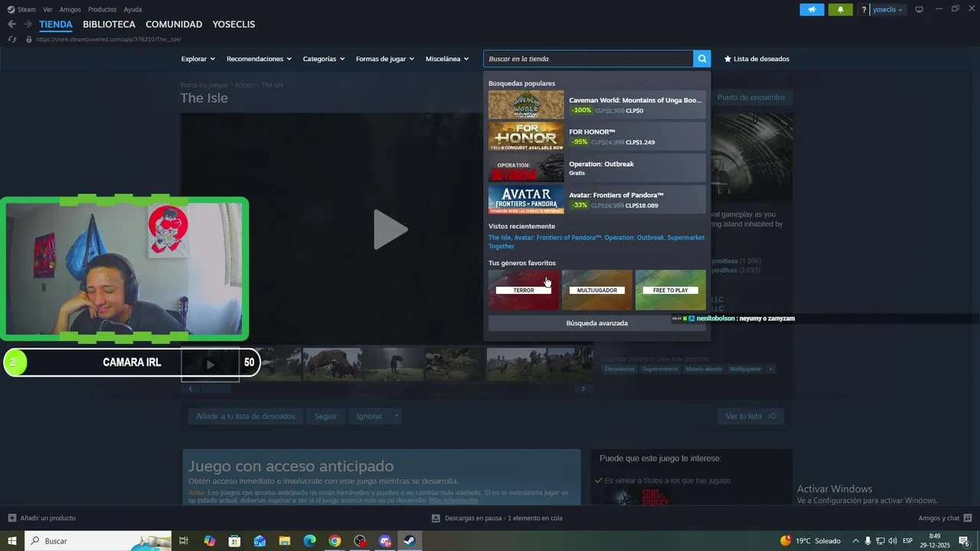This screenshot has height=551, width=980.
Task: Launch Google Chrome from taskbar
Action: coord(335,541)
